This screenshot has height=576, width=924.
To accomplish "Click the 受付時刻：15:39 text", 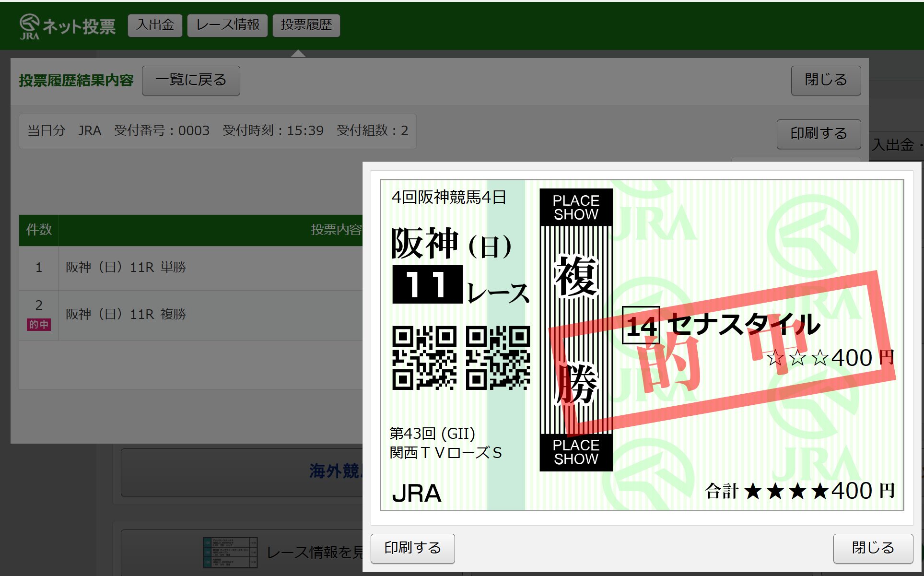I will tap(273, 130).
